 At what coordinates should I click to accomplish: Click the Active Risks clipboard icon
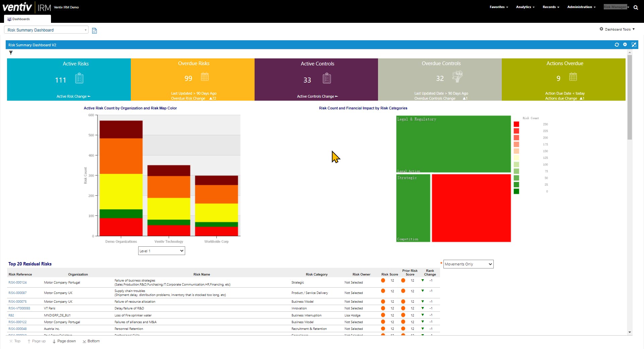click(x=79, y=79)
